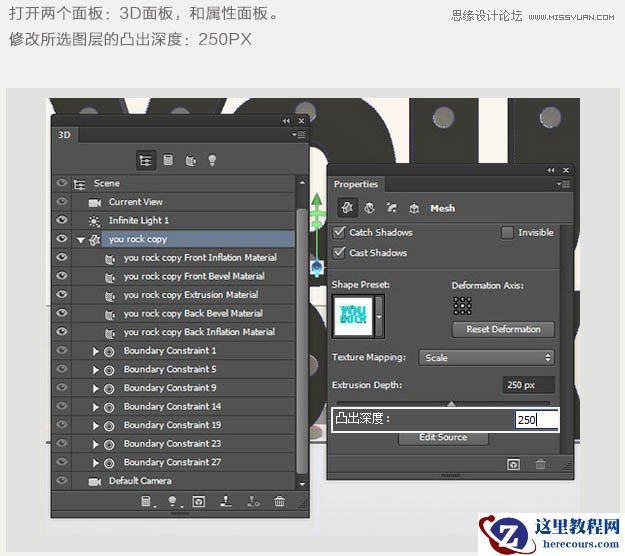Click the Shape Preset thumbnail
The image size is (625, 556).
click(x=353, y=316)
